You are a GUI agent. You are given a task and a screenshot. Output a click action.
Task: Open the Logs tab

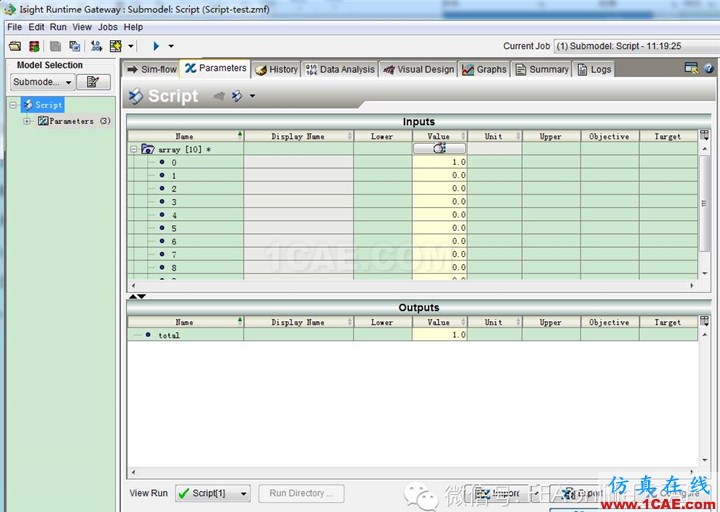594,69
